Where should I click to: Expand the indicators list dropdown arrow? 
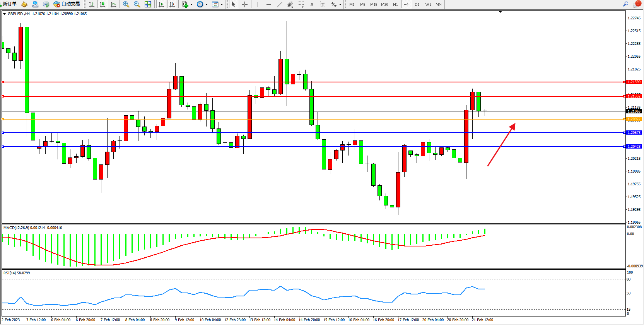pyautogui.click(x=191, y=5)
